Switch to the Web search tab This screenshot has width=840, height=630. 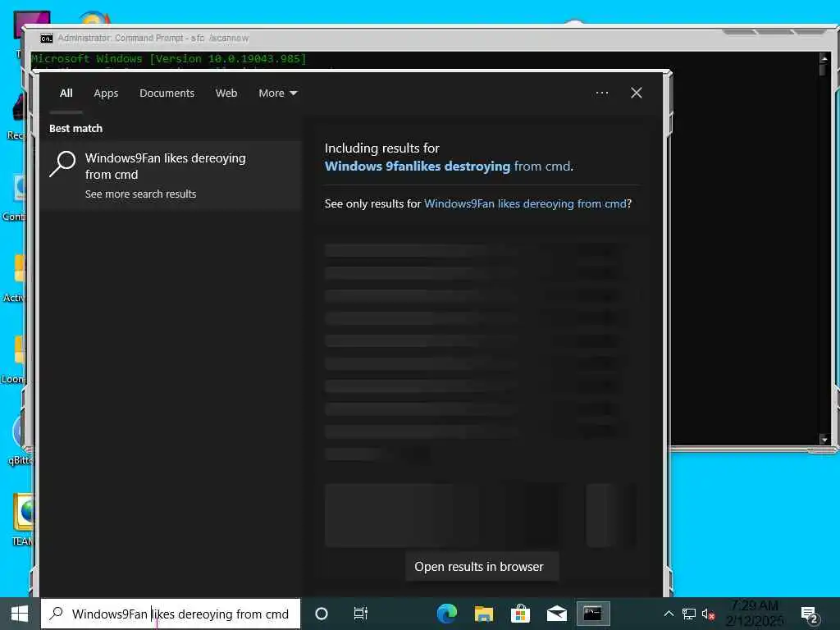click(226, 94)
